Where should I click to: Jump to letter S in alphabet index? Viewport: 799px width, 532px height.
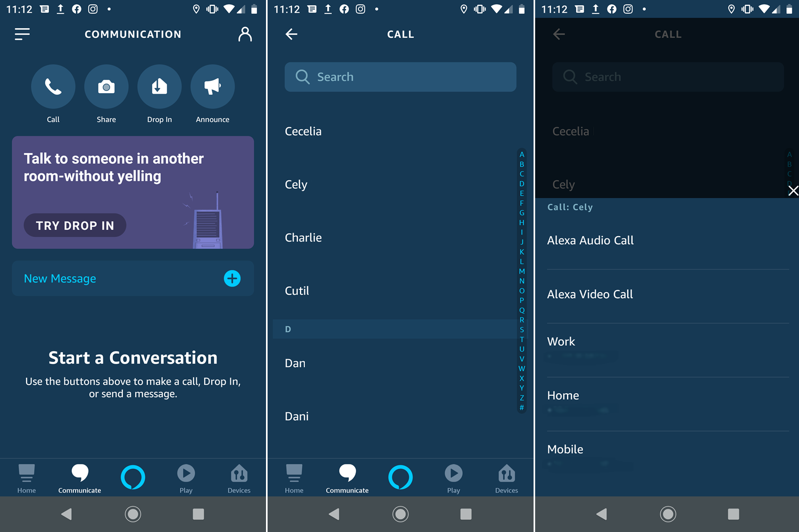tap(522, 330)
